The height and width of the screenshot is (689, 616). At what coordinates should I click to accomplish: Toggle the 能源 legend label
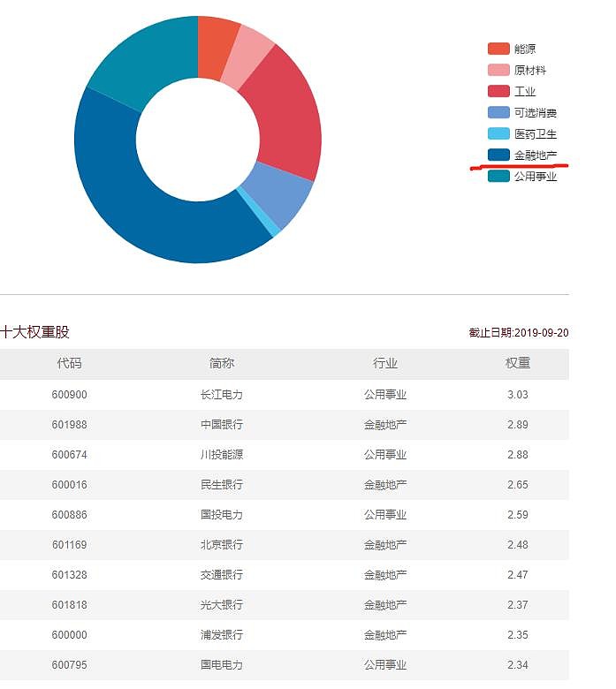tap(525, 49)
